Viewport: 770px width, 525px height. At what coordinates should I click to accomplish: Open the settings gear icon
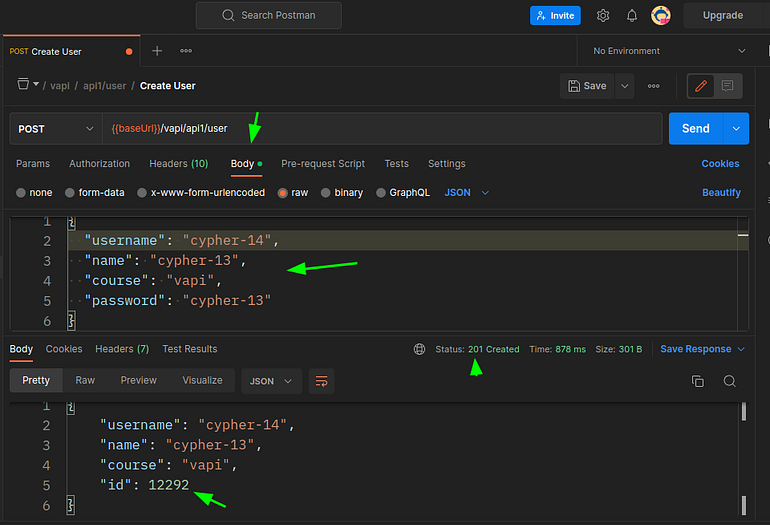coord(603,16)
